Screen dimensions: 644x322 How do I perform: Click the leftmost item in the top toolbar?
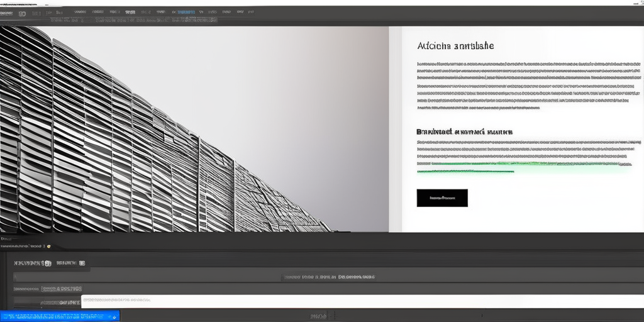(8, 13)
